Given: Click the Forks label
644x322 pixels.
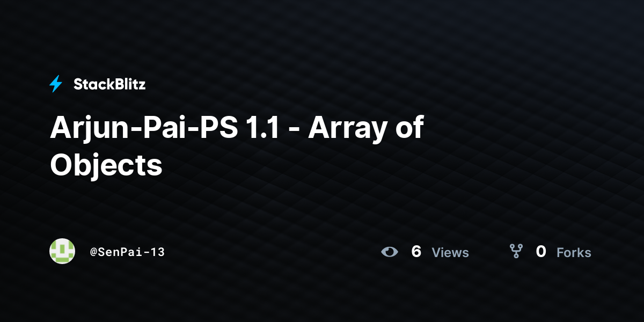Looking at the screenshot, I should pyautogui.click(x=574, y=252).
